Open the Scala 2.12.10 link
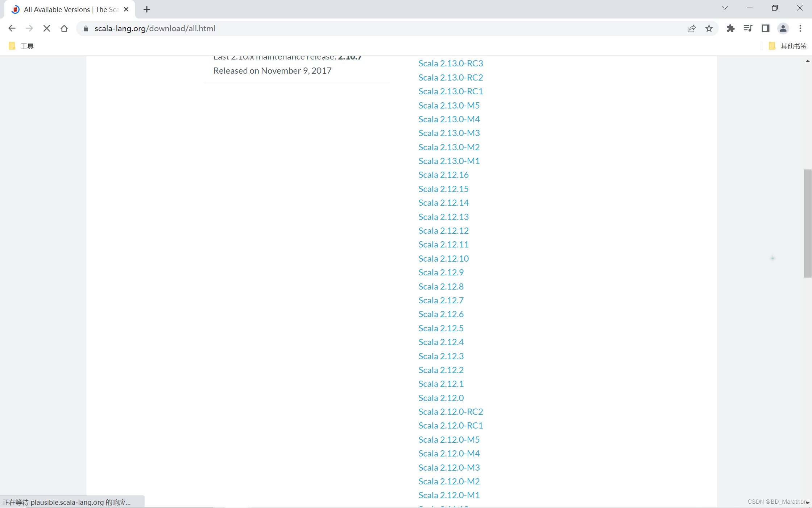 pyautogui.click(x=443, y=258)
